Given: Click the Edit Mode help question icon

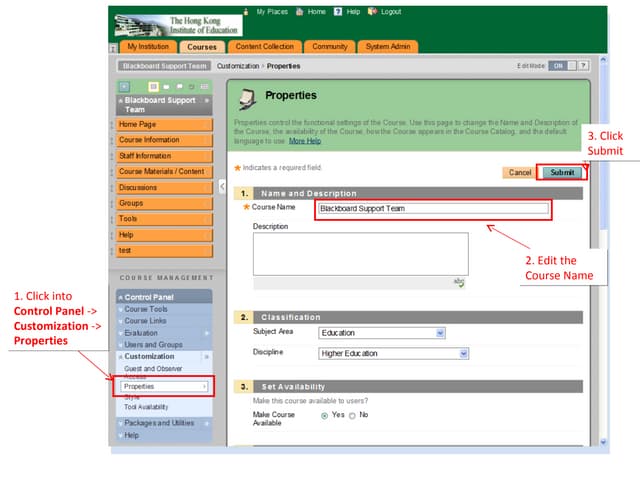Looking at the screenshot, I should coord(584,65).
